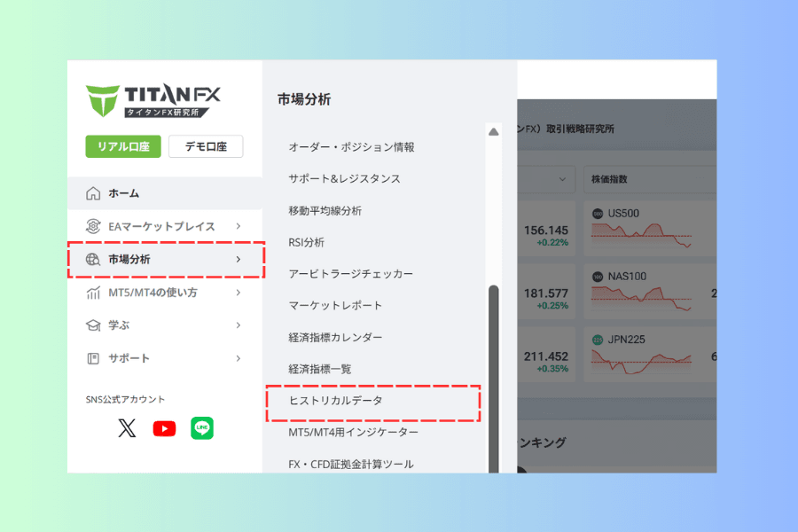Select 市場分析 in the sidebar
This screenshot has height=532, width=798.
click(166, 260)
